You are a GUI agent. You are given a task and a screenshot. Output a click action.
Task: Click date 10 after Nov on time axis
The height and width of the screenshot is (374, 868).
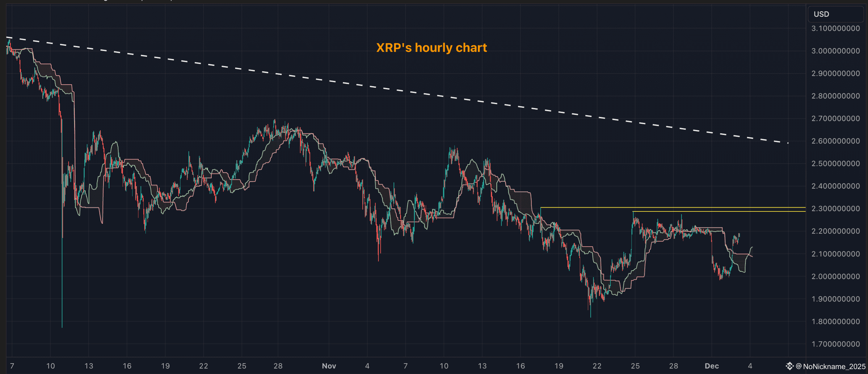444,366
